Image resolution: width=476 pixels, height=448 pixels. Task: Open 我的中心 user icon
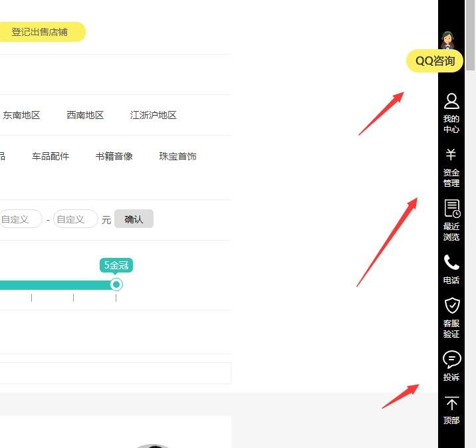pyautogui.click(x=451, y=102)
